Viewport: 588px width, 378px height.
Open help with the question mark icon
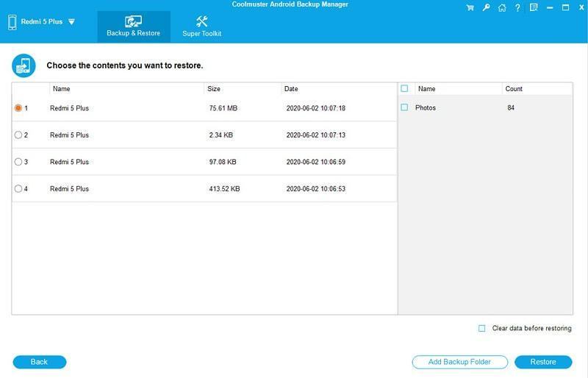pyautogui.click(x=517, y=8)
